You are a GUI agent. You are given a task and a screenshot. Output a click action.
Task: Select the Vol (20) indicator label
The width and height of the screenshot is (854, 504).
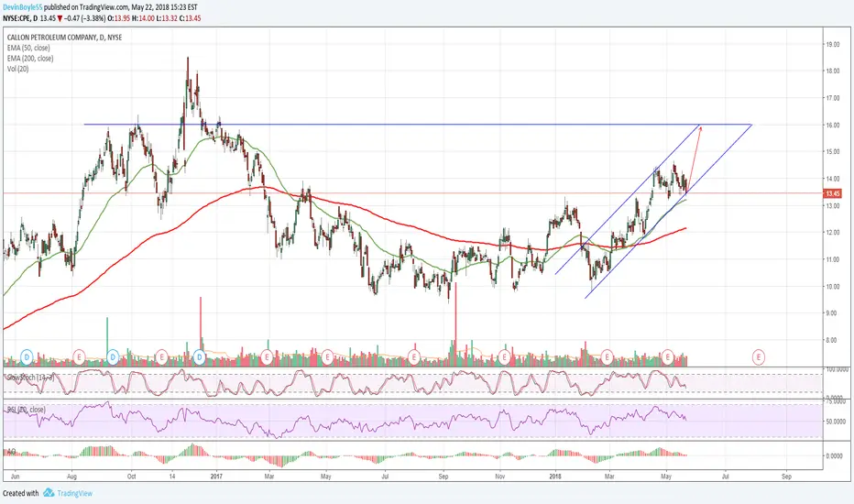(x=18, y=69)
